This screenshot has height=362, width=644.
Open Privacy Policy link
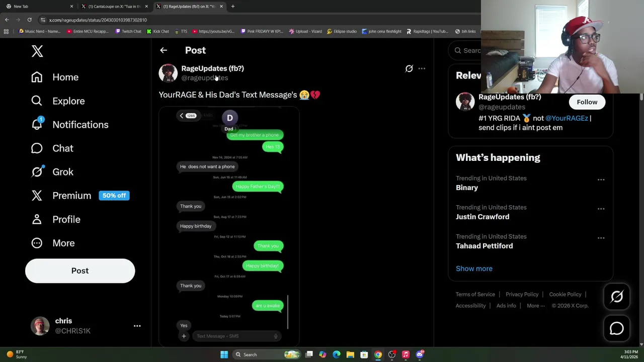522,294
